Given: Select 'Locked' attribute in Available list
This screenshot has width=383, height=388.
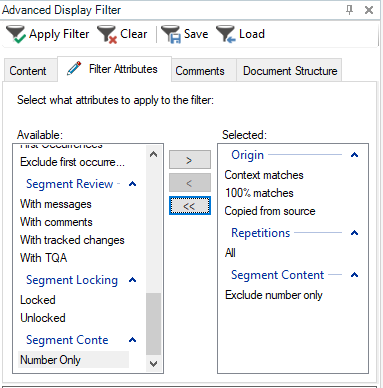Looking at the screenshot, I should pos(38,300).
